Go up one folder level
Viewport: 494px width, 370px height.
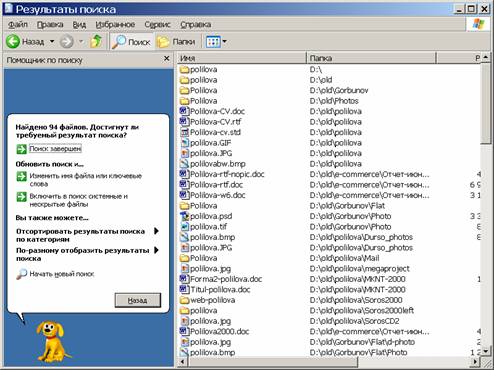pos(96,41)
